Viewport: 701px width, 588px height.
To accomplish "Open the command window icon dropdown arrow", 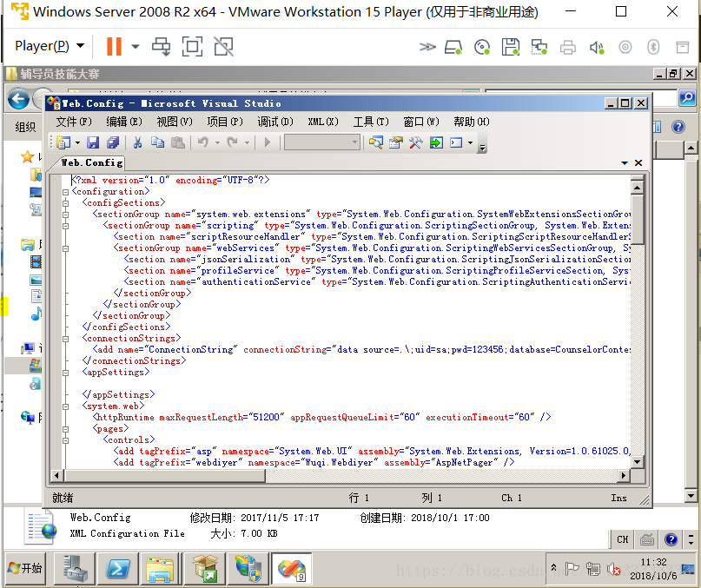I will 470,143.
